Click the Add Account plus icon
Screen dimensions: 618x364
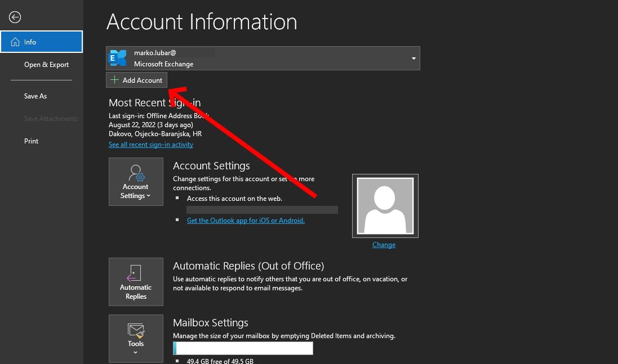[114, 79]
